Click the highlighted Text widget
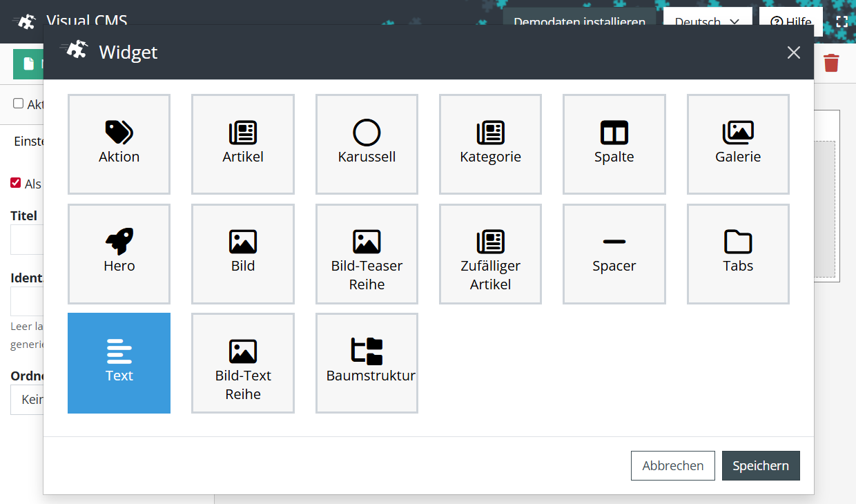Screen dimensions: 856x504 [119, 362]
